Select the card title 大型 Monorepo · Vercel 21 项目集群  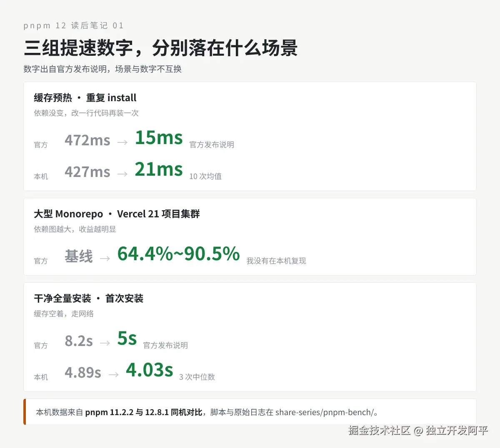pyautogui.click(x=117, y=214)
